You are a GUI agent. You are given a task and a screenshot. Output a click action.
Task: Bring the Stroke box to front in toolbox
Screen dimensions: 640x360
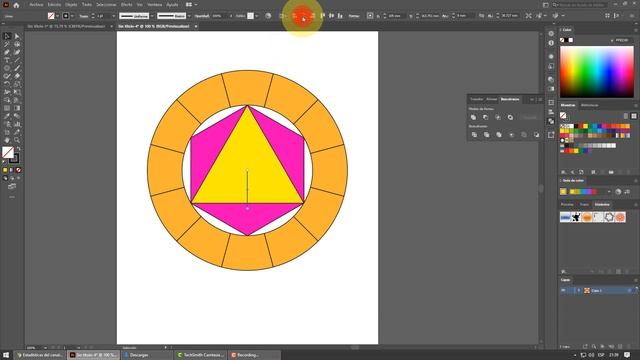[15, 159]
